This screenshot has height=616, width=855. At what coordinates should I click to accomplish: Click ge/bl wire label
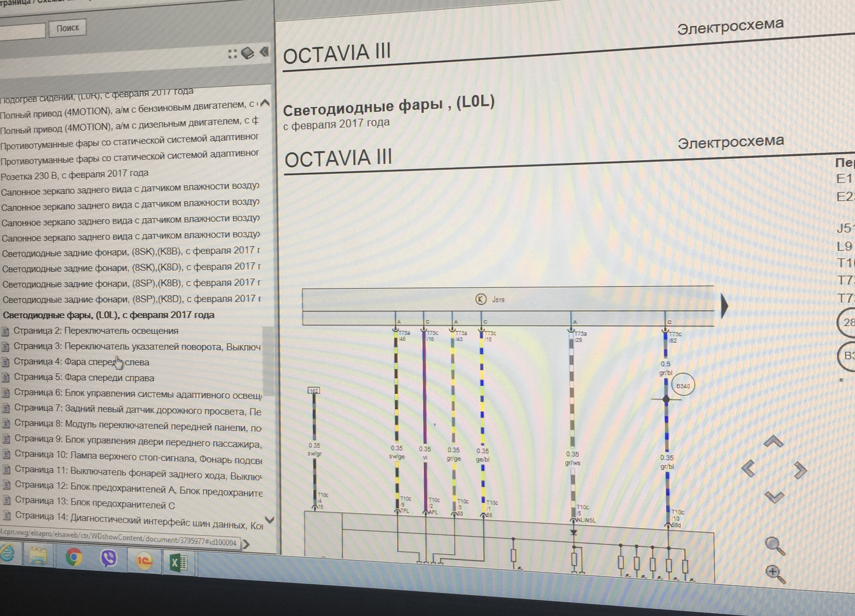(x=482, y=459)
